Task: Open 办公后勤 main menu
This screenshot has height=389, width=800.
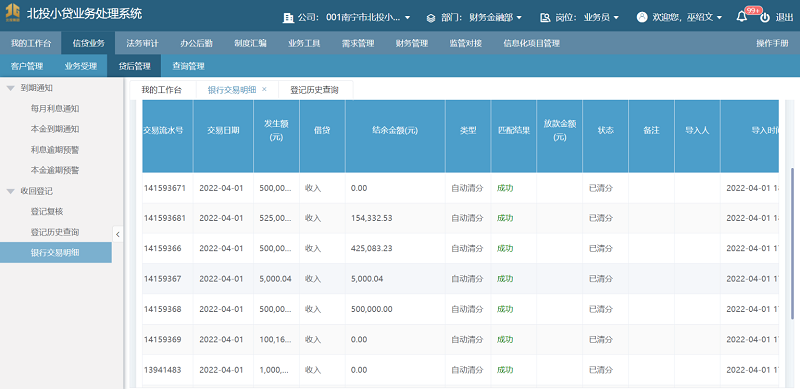Action: tap(196, 43)
